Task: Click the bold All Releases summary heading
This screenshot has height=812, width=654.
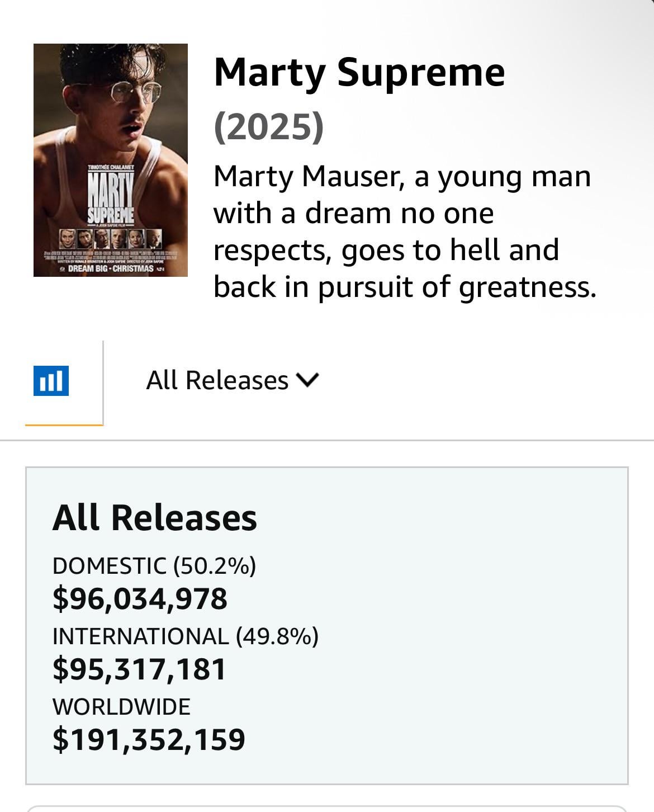Action: (x=155, y=517)
